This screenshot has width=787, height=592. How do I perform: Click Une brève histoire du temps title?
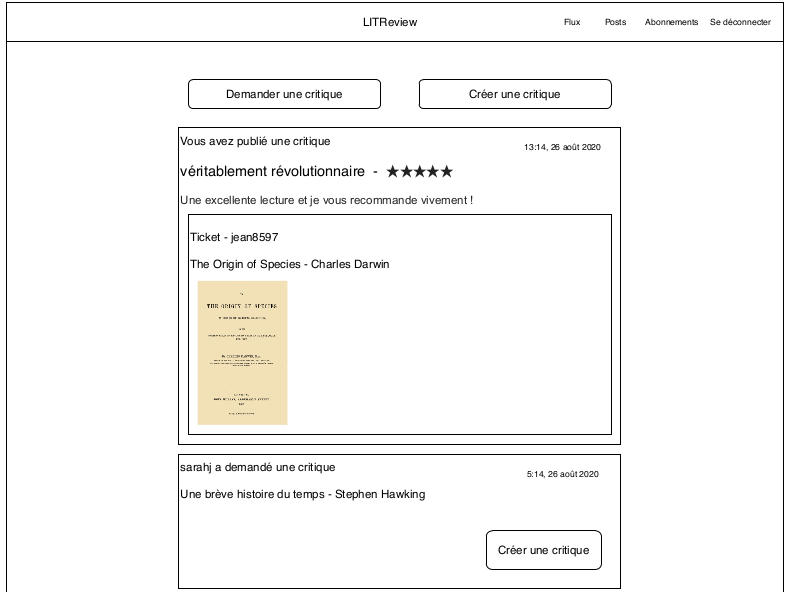[x=302, y=494]
